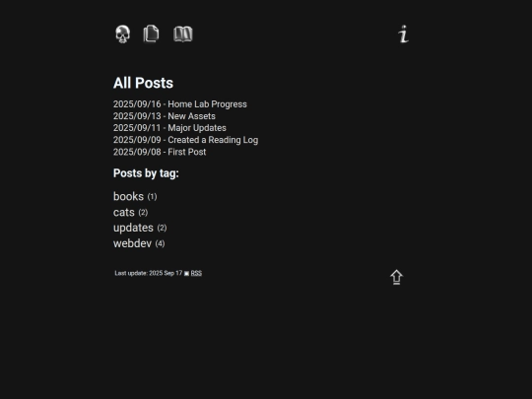
Task: Select the webdev tag
Action: click(132, 243)
